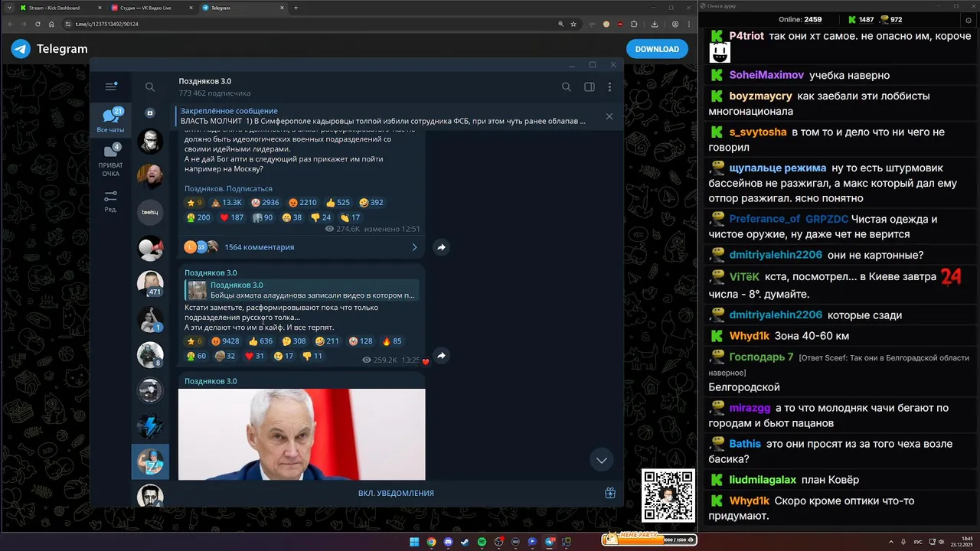Bookmark this page with the star
Screen dimensions: 980x551
[x=573, y=24]
